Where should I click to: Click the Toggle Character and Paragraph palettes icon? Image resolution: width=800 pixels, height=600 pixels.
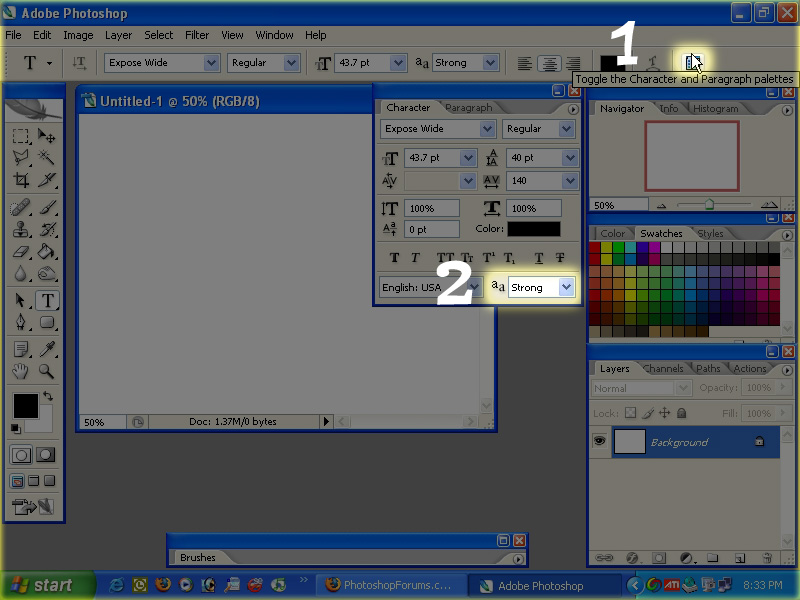[690, 62]
